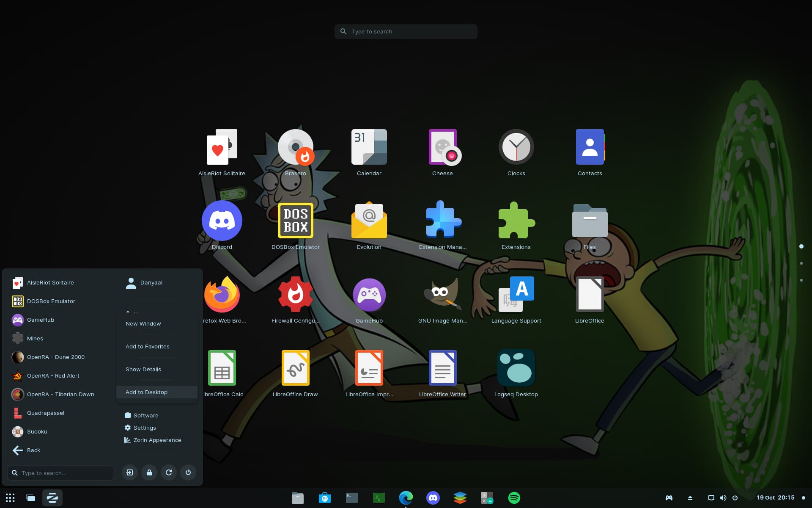The image size is (812, 508).
Task: Toggle the Zorin menu button in taskbar
Action: [x=52, y=498]
